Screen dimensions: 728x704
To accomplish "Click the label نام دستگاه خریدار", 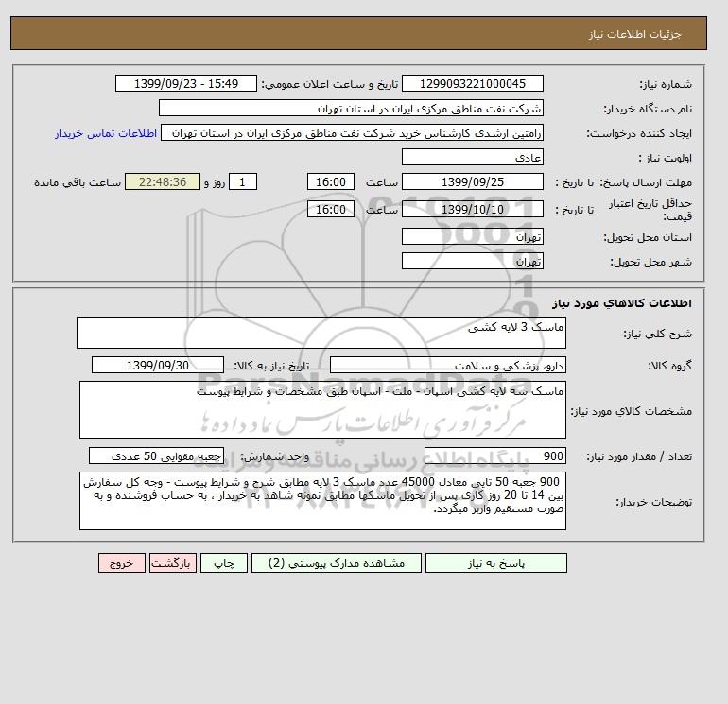I will click(648, 109).
